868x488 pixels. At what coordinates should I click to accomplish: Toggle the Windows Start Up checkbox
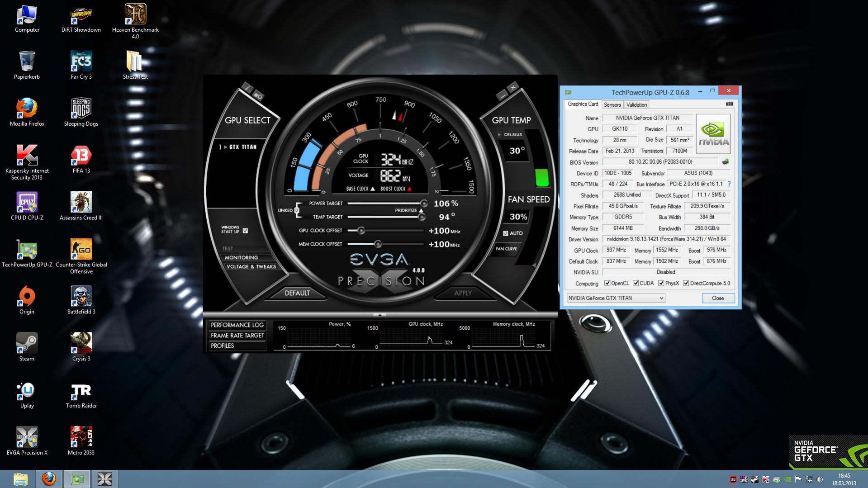pyautogui.click(x=245, y=231)
